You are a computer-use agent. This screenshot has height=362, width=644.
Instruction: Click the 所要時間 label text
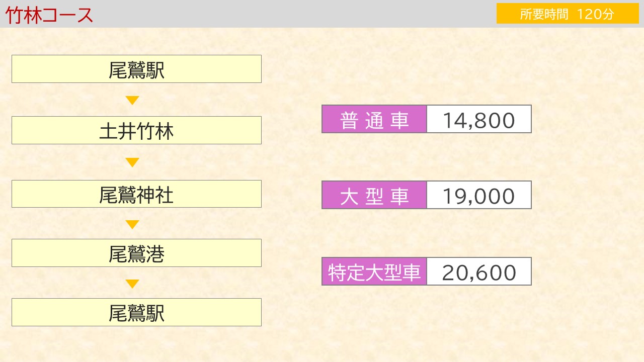pyautogui.click(x=544, y=14)
